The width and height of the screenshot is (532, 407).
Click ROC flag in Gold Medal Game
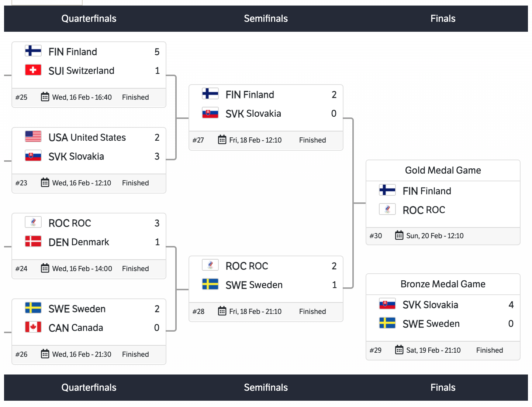pyautogui.click(x=387, y=209)
